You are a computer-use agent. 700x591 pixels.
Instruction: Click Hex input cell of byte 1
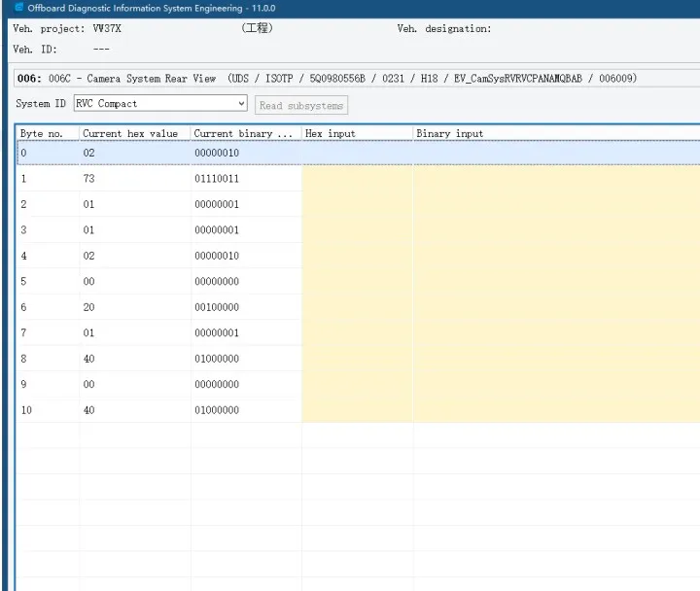tap(357, 179)
